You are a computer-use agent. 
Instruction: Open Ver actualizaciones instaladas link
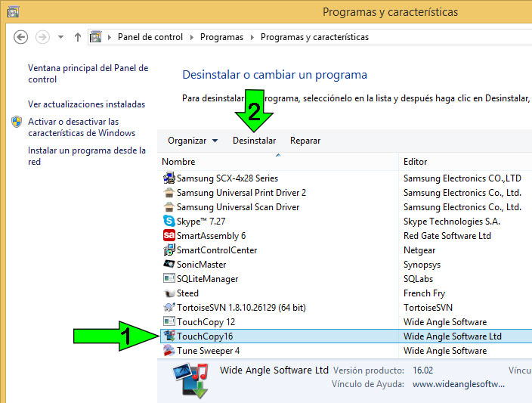point(86,104)
